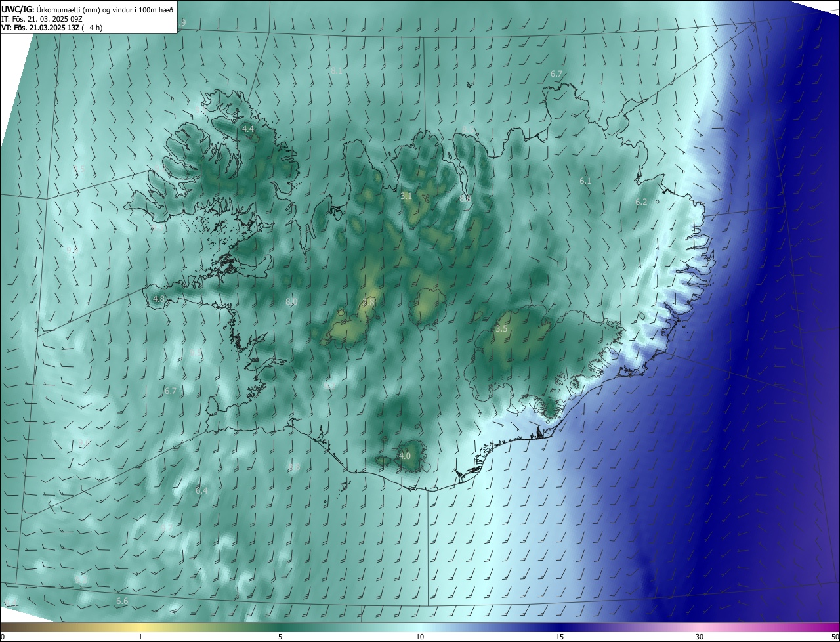Image resolution: width=840 pixels, height=642 pixels.
Task: Click the 8.1 value label on the map
Action: tap(337, 70)
